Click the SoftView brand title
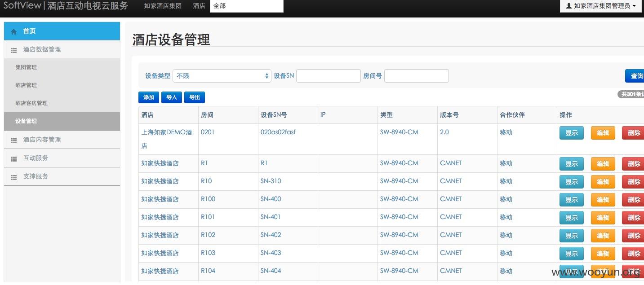The image size is (644, 285). pyautogui.click(x=66, y=6)
